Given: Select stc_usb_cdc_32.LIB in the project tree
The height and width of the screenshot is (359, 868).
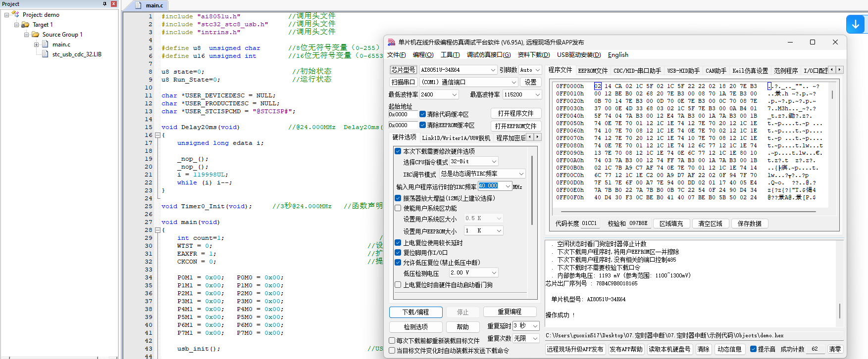Looking at the screenshot, I should pos(77,54).
